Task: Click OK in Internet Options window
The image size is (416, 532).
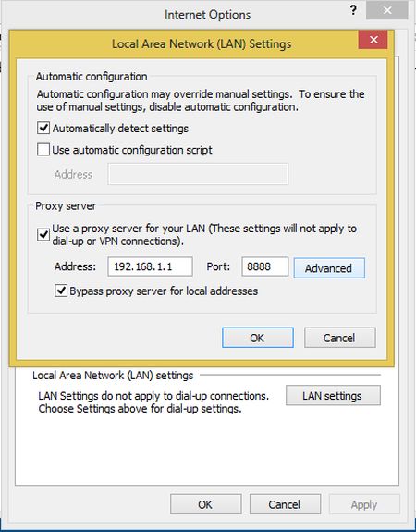Action: pyautogui.click(x=206, y=504)
